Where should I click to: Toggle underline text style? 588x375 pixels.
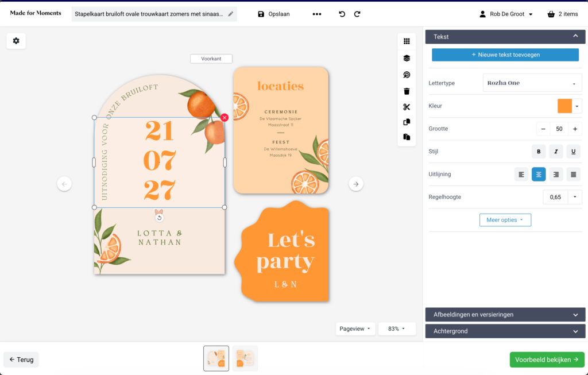coord(573,152)
